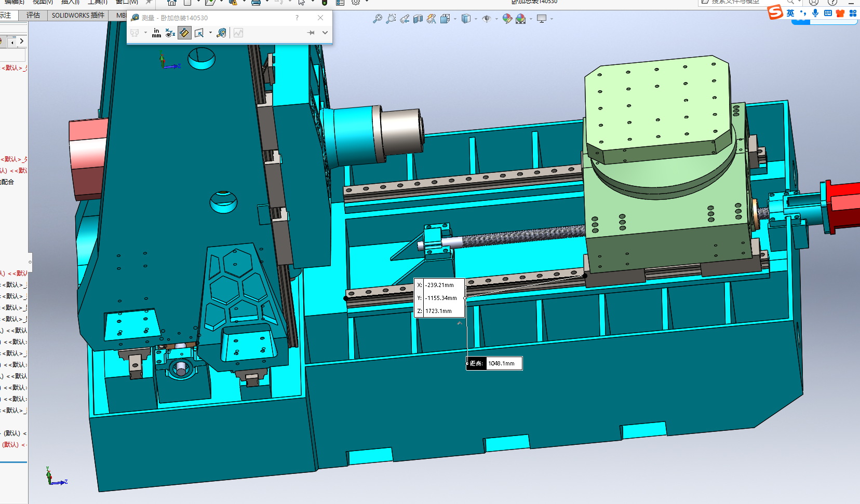Viewport: 860px width, 504px height.
Task: Open the Sogou skin shirt icon
Action: pos(840,13)
